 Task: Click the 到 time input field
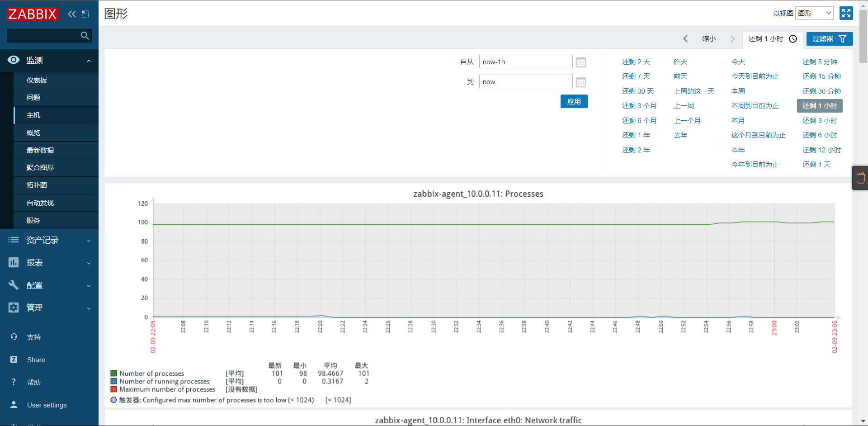(x=526, y=82)
